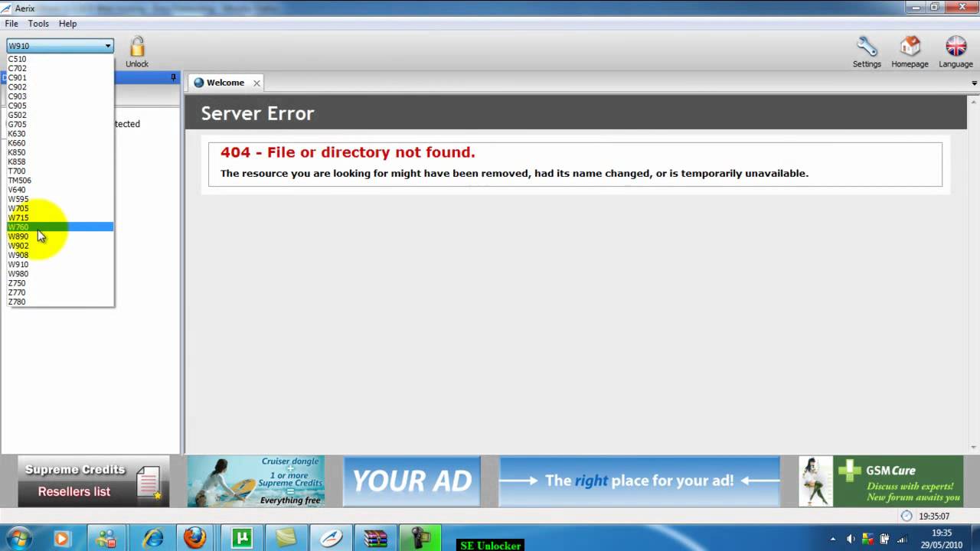Screen dimensions: 980x551
Task: Launch the media player taskbar icon
Action: coord(61,538)
